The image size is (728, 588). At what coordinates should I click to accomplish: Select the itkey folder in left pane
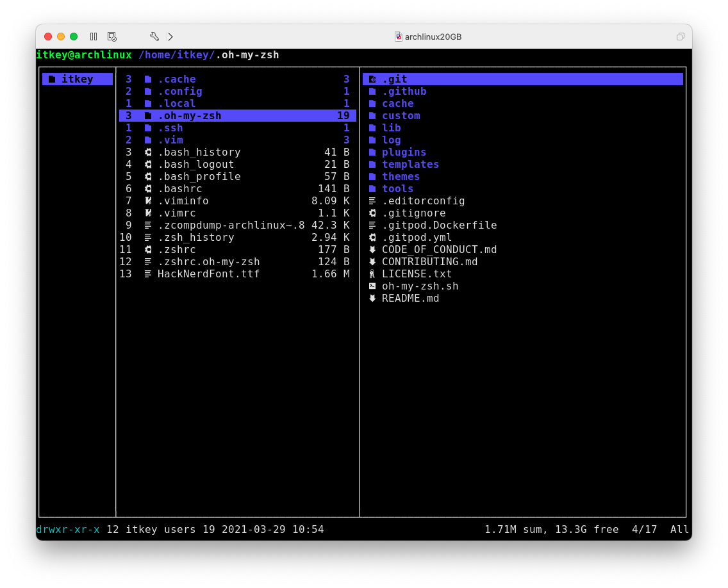(77, 79)
